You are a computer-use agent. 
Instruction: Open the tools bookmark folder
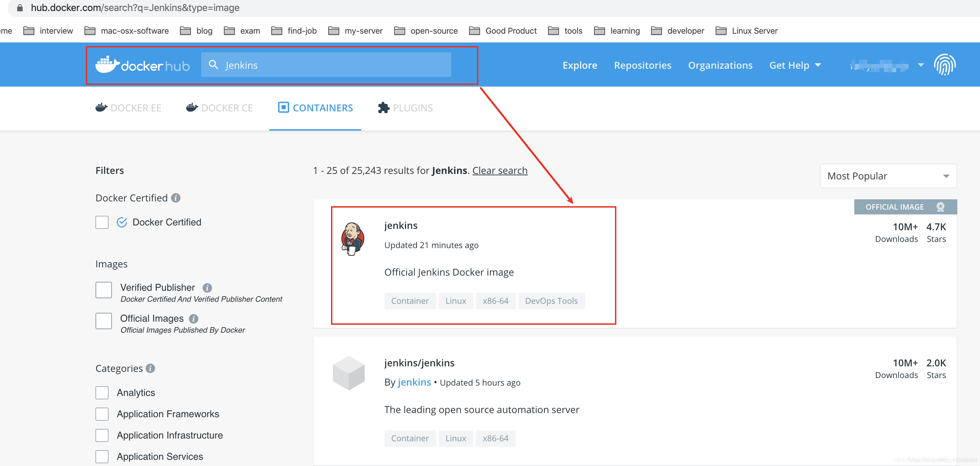coord(565,31)
